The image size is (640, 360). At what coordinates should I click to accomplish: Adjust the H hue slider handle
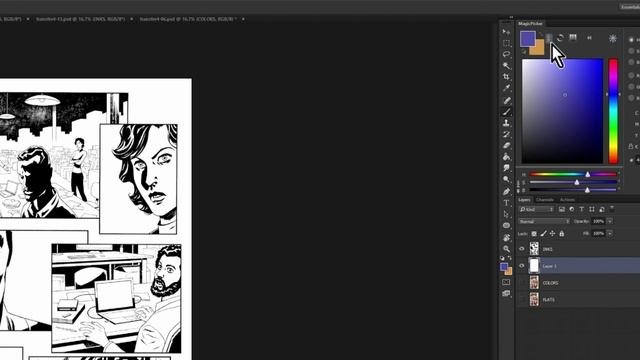(588, 174)
